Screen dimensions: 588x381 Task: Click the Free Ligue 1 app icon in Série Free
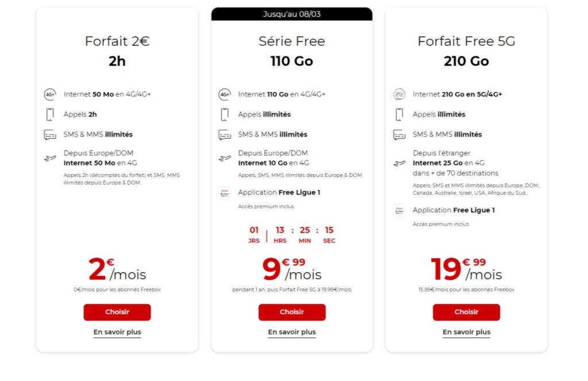coord(225,193)
